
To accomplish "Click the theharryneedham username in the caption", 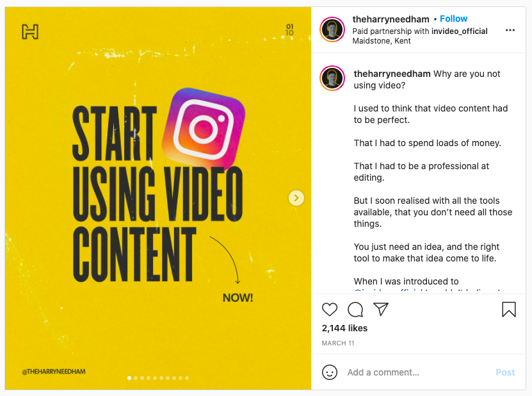I will point(392,74).
